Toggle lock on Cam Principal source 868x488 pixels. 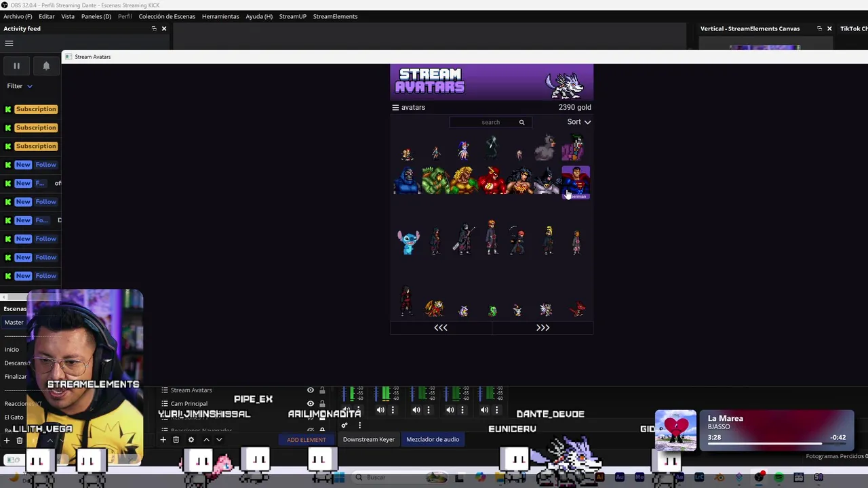322,403
